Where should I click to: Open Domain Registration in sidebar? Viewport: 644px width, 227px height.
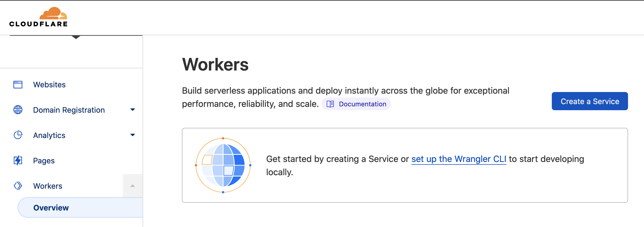click(69, 110)
